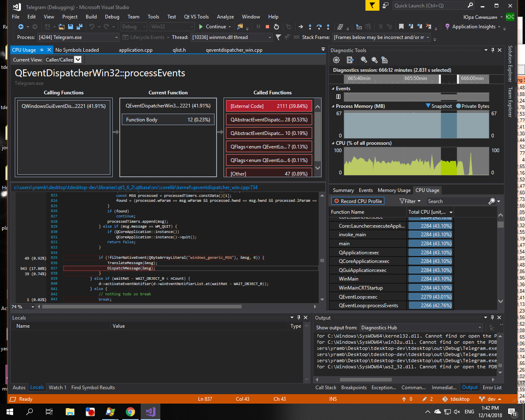Pin the Locals panel
525x420 pixels.
[299, 317]
